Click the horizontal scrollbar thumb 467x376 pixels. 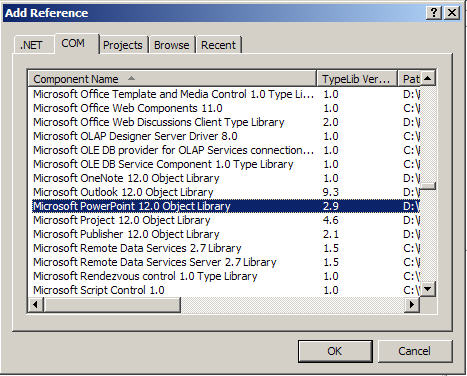pyautogui.click(x=112, y=304)
